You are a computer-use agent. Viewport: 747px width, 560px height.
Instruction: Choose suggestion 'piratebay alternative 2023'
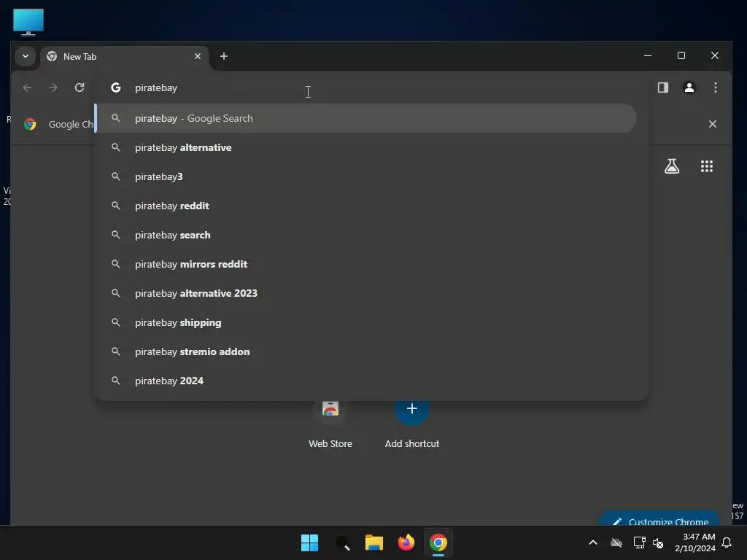click(x=371, y=293)
